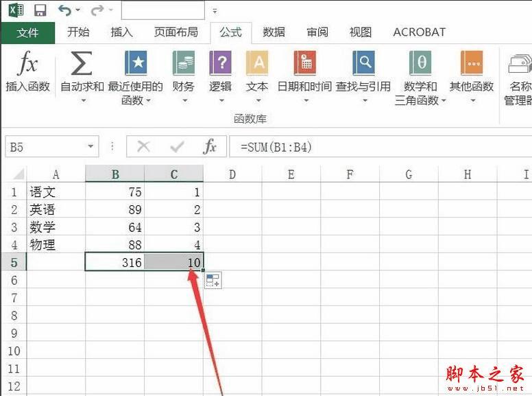Open the 其他函数 orange book icon
Image resolution: width=532 pixels, height=396 pixels.
(x=472, y=63)
